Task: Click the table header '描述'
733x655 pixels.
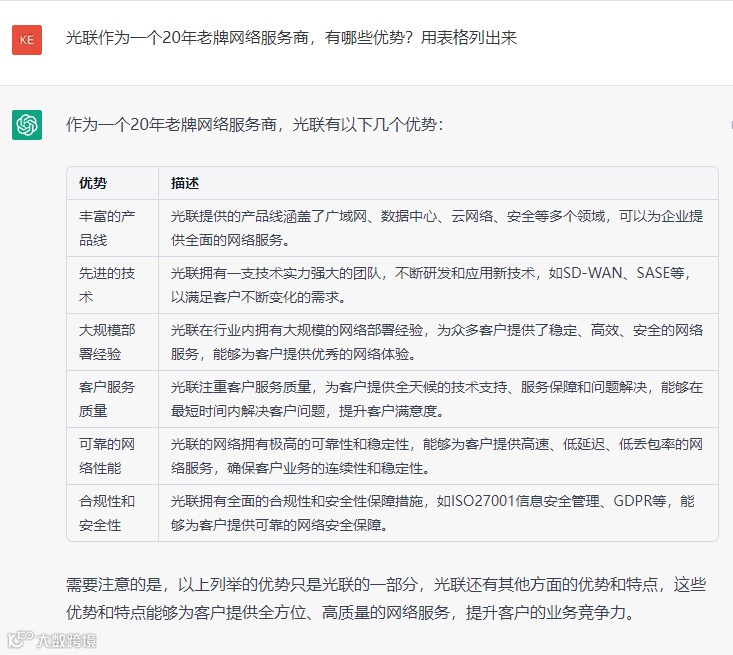Action: tap(185, 183)
